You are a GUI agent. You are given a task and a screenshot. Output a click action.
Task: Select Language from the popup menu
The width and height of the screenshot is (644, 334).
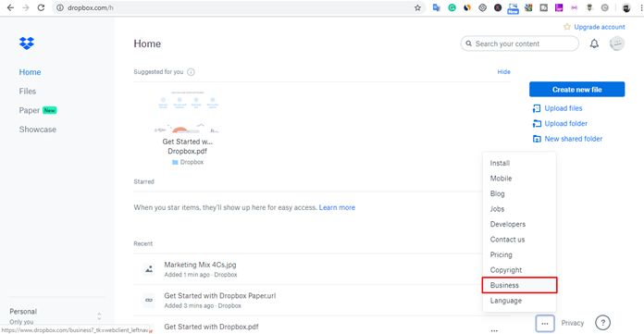coord(506,301)
